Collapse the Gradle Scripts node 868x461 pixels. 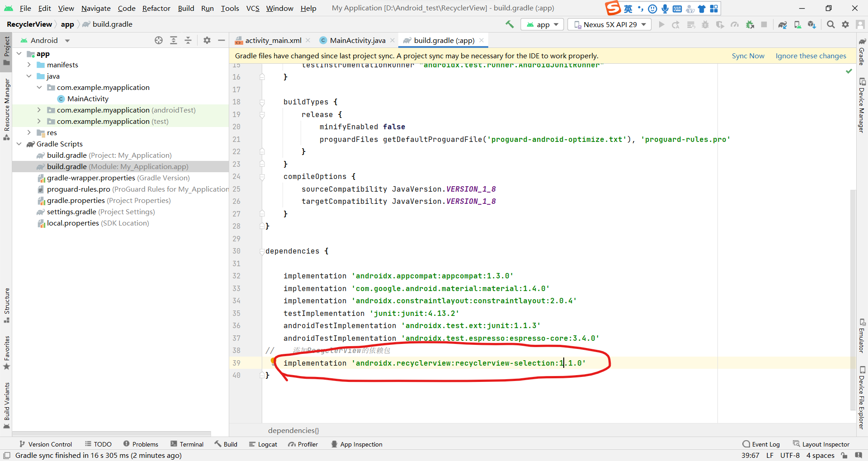click(x=19, y=144)
